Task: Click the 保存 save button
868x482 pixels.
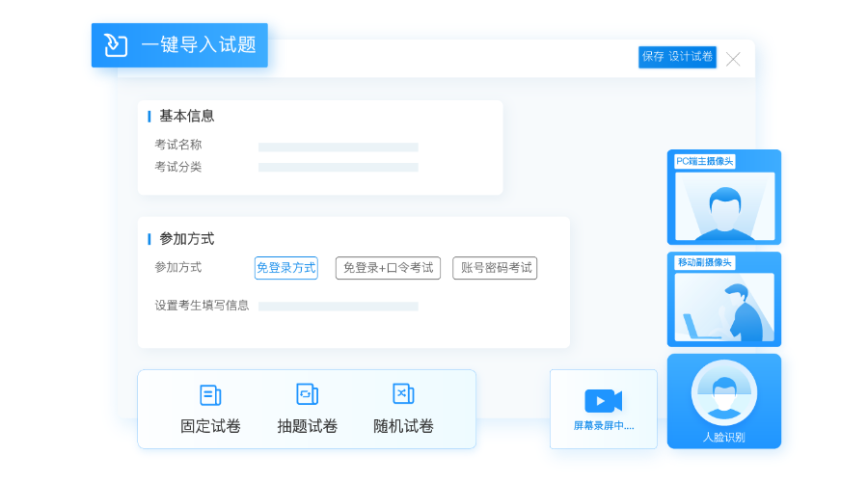Action: (653, 57)
